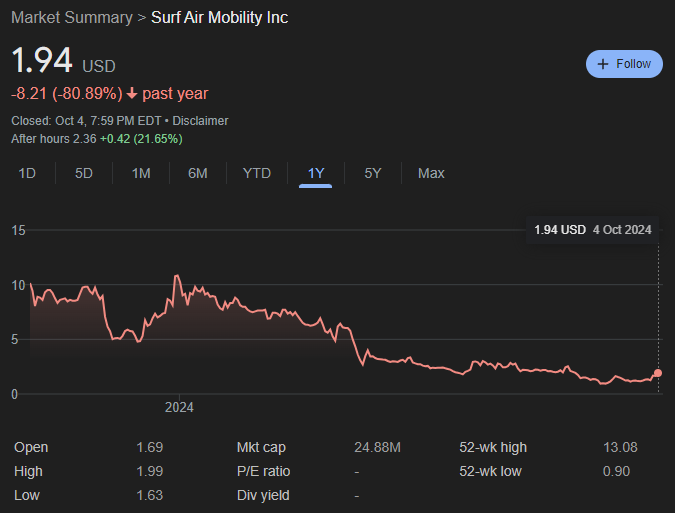Click the Open label in stats
The height and width of the screenshot is (513, 675).
tap(31, 448)
